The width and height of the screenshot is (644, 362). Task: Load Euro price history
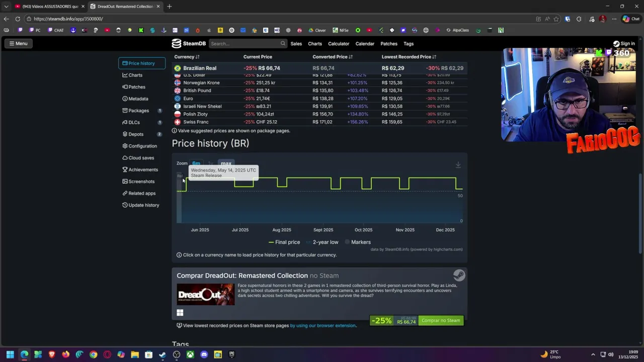point(188,99)
